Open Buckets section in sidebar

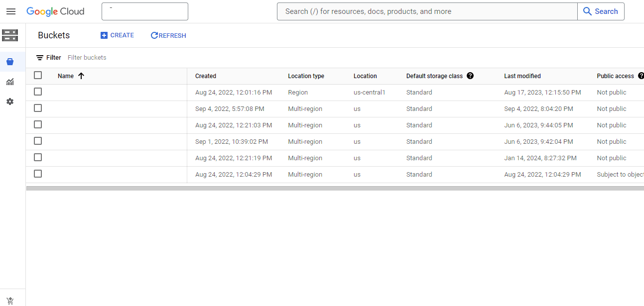(10, 62)
